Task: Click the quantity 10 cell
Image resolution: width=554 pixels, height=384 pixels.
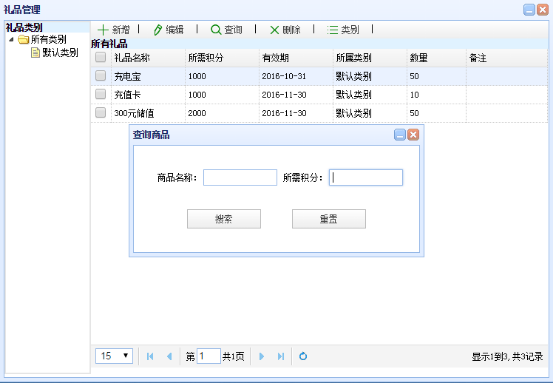Action: [x=437, y=95]
